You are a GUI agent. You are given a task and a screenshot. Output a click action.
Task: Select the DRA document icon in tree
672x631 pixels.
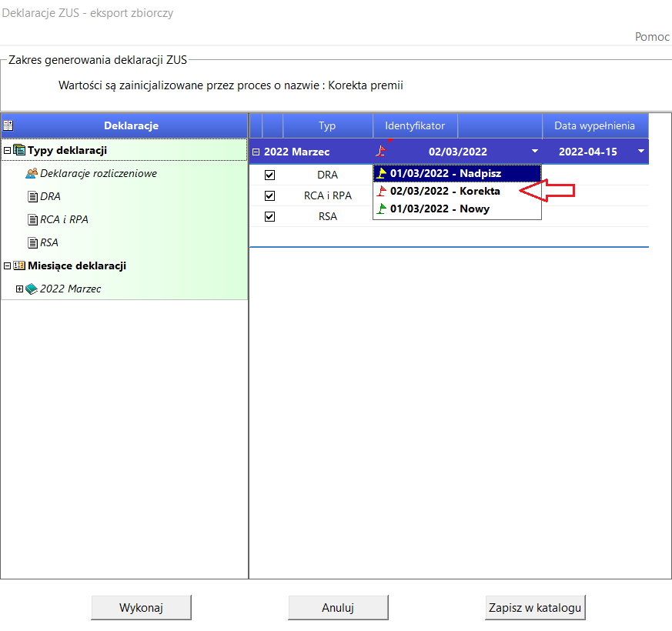point(32,197)
